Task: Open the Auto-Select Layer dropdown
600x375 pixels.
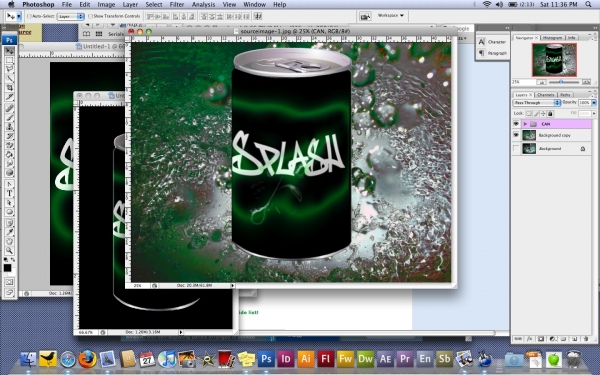Action: pos(71,16)
